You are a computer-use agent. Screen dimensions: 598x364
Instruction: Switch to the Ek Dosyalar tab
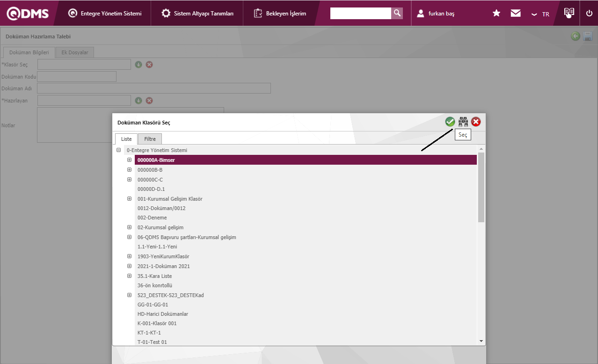coord(75,52)
